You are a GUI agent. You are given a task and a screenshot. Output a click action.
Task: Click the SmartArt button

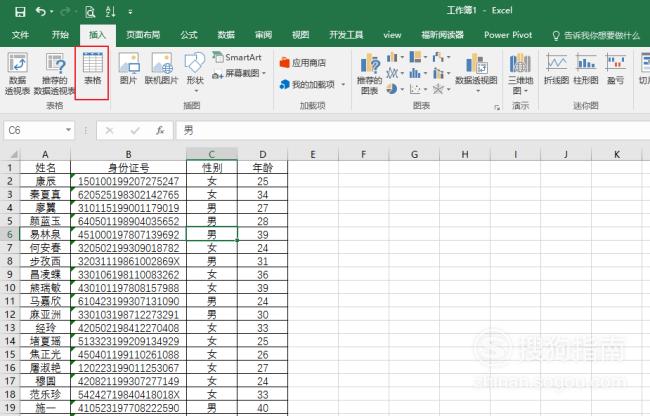pos(237,57)
